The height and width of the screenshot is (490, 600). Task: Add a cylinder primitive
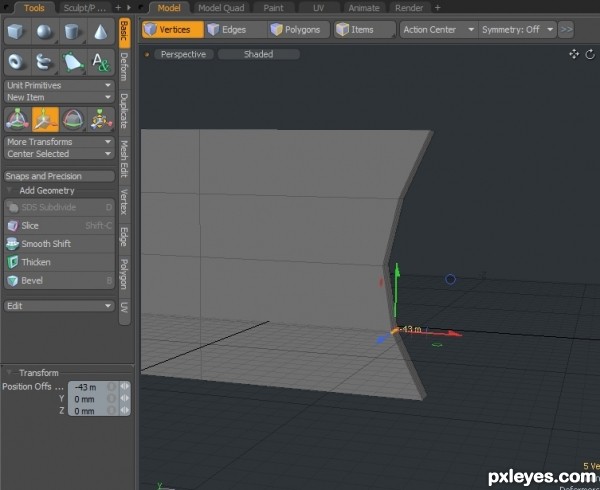(72, 32)
